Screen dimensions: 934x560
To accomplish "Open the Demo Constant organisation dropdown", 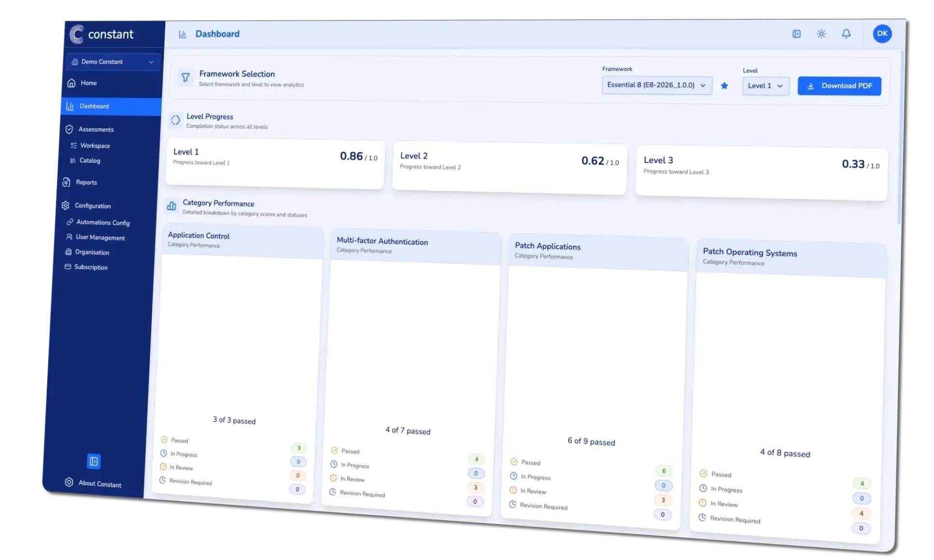I will click(x=113, y=62).
